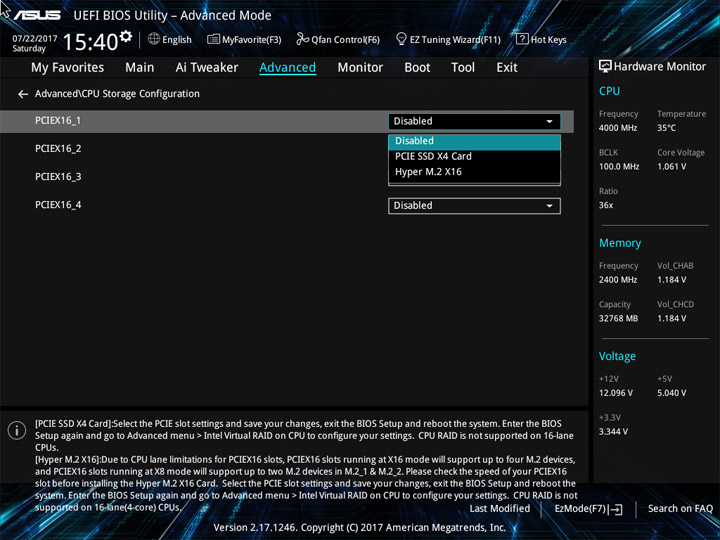Click the info icon beside the help text
The height and width of the screenshot is (540, 720).
tap(17, 430)
